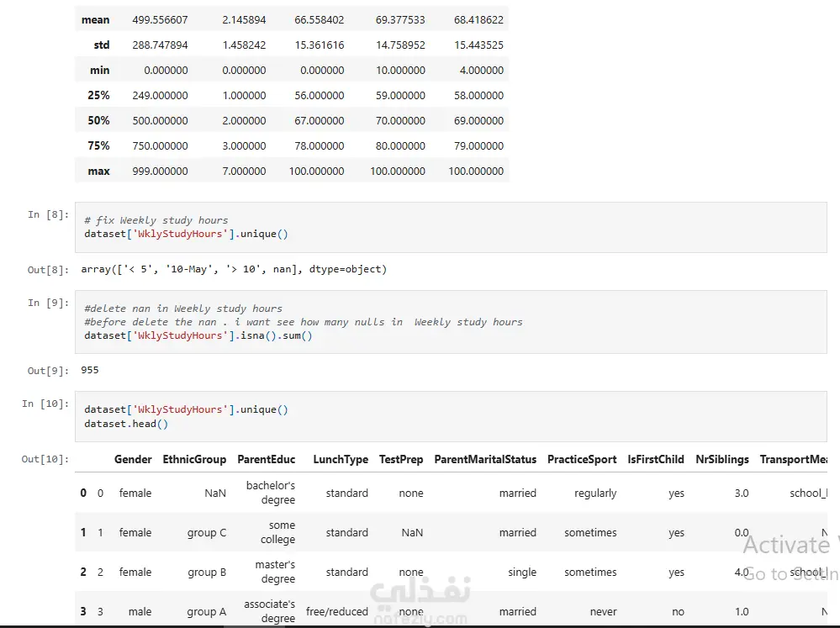Click the Out[8] unique values array output
The height and width of the screenshot is (628, 840).
[x=234, y=270]
